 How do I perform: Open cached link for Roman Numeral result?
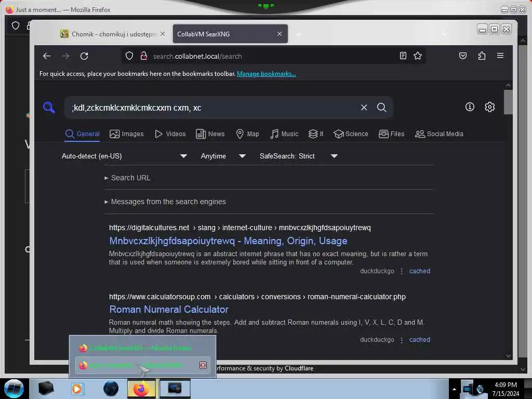(x=420, y=340)
